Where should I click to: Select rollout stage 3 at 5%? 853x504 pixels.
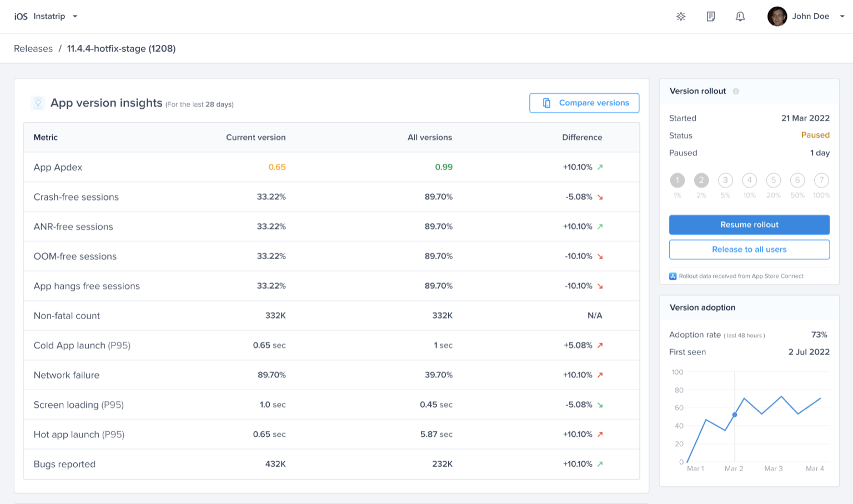(725, 180)
